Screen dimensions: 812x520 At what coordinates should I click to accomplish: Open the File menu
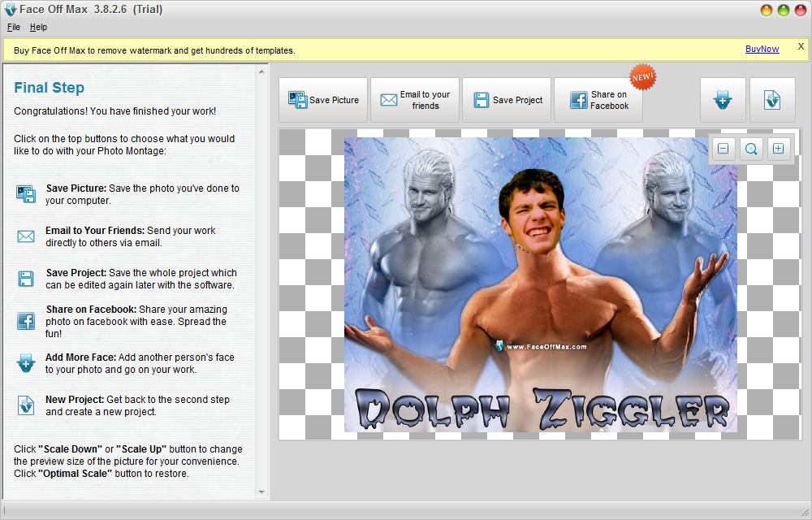[x=14, y=27]
